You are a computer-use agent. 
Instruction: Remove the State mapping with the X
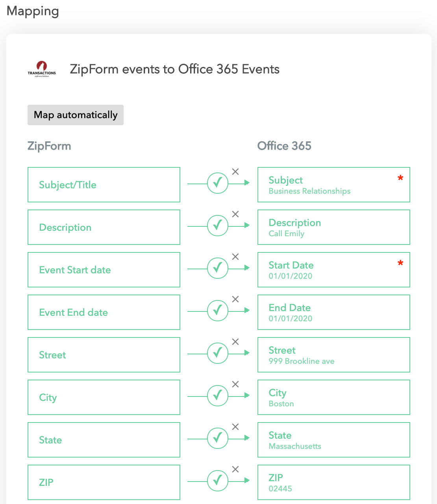click(x=235, y=427)
